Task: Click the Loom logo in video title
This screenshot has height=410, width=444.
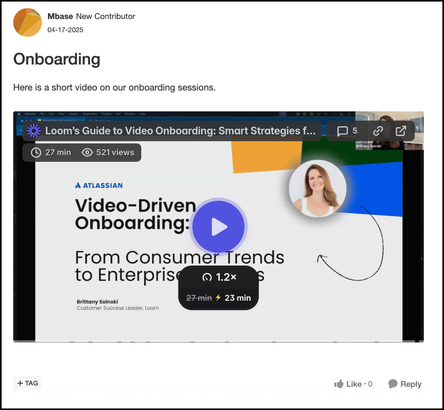Action: pyautogui.click(x=34, y=131)
